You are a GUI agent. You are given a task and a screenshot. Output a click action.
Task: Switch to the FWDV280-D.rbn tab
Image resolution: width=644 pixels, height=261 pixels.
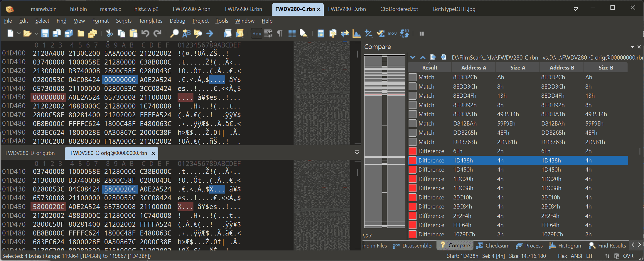pyautogui.click(x=347, y=9)
